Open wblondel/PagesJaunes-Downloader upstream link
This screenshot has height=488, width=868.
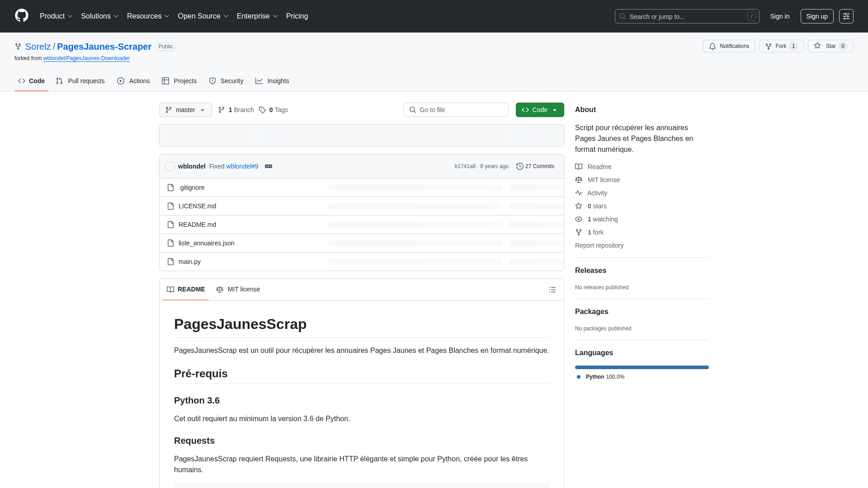(86, 58)
